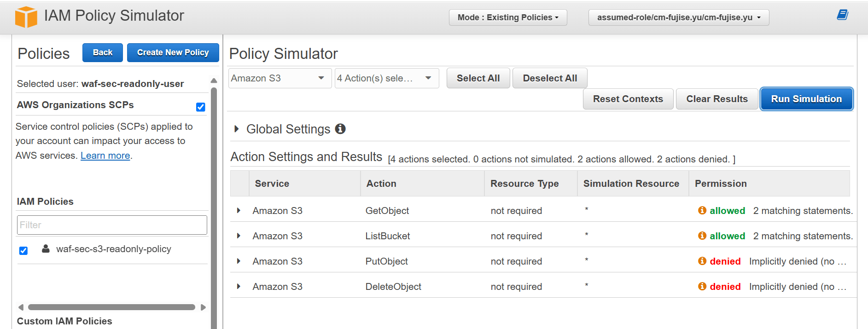Click the GetObject action cell
This screenshot has height=329, width=868.
pyautogui.click(x=387, y=211)
